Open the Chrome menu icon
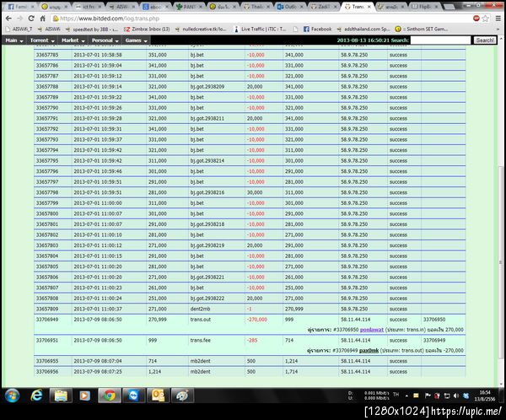506x420 pixels. click(x=498, y=19)
